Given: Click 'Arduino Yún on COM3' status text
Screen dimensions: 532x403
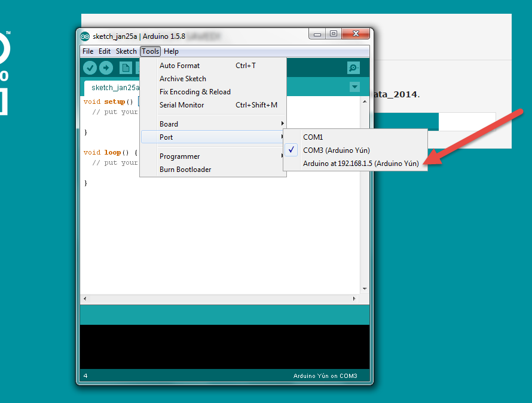Looking at the screenshot, I should coord(325,376).
